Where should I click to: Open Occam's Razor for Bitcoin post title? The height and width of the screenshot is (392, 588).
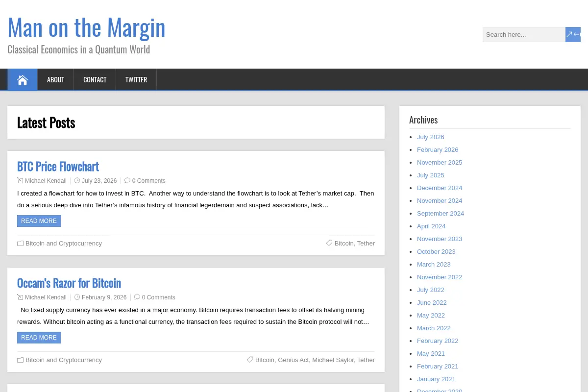tap(69, 283)
